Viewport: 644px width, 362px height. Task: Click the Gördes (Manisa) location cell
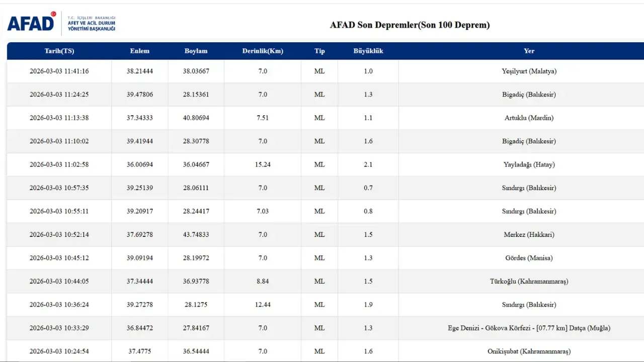[529, 258]
